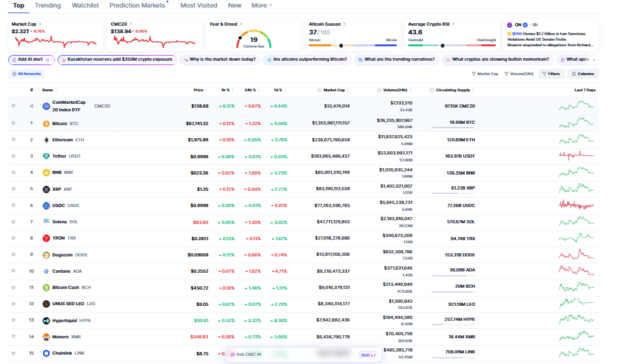This screenshot has height=364, width=621.
Task: Expand the More menu dropdown
Action: [262, 6]
